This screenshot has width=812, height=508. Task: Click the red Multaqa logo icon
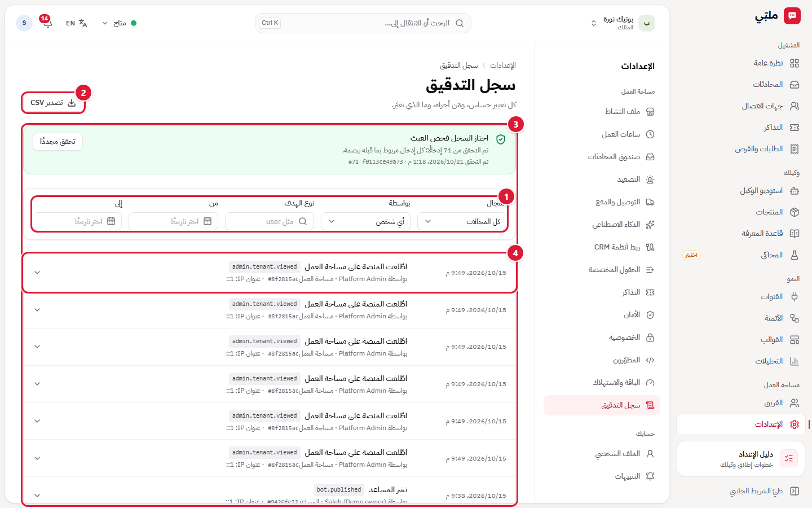point(792,16)
